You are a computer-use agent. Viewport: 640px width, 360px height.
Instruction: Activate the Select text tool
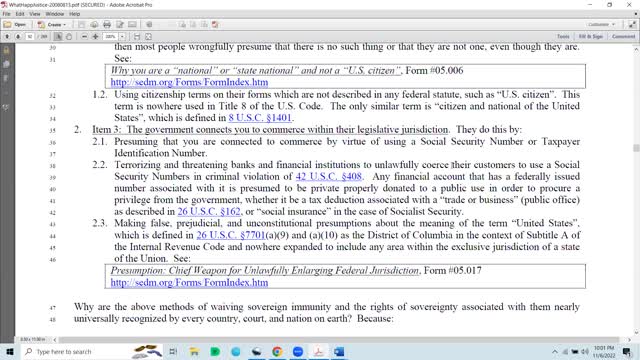[x=58, y=36]
